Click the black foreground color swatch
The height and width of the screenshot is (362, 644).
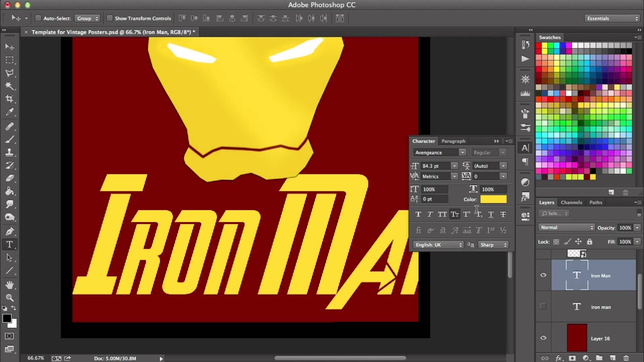[x=7, y=318]
